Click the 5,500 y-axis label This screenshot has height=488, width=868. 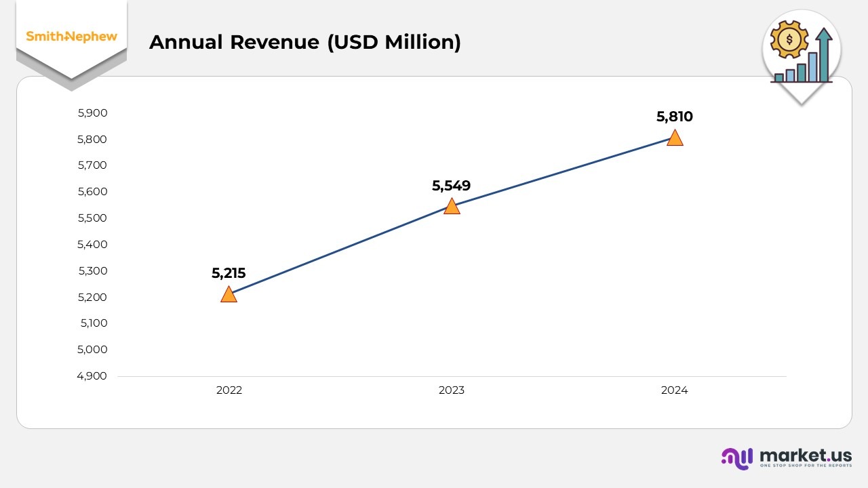point(93,218)
